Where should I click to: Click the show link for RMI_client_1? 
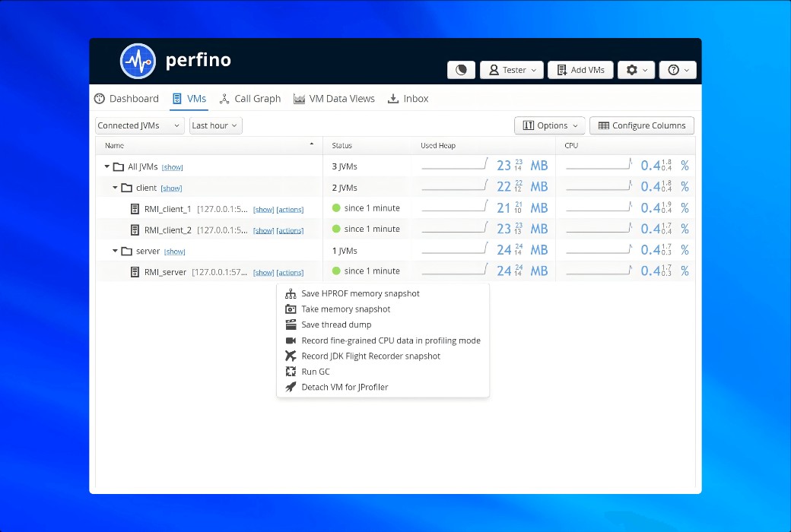[x=264, y=209]
